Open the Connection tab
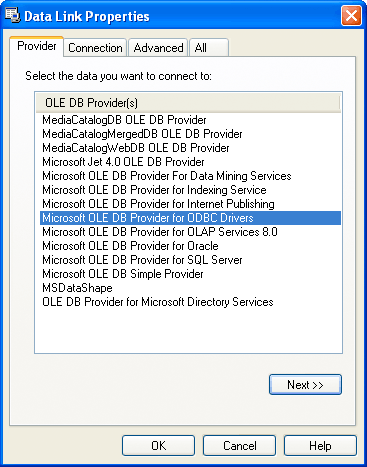 coord(95,48)
